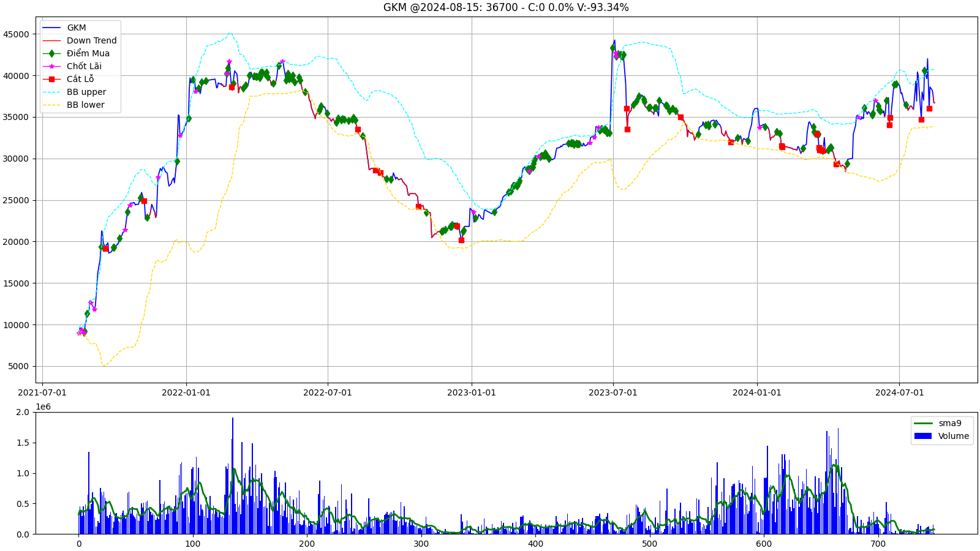The width and height of the screenshot is (980, 551).
Task: Click the 2.0 volume axis label
Action: pyautogui.click(x=23, y=412)
